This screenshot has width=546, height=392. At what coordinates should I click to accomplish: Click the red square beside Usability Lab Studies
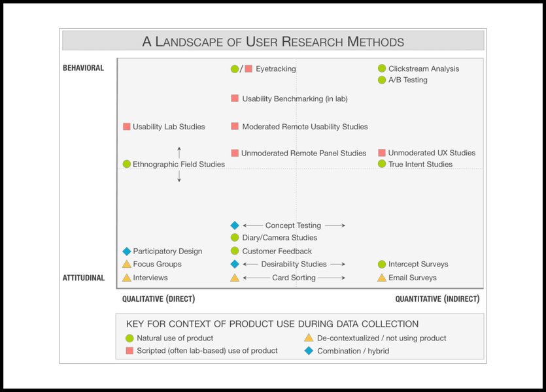[x=127, y=127]
